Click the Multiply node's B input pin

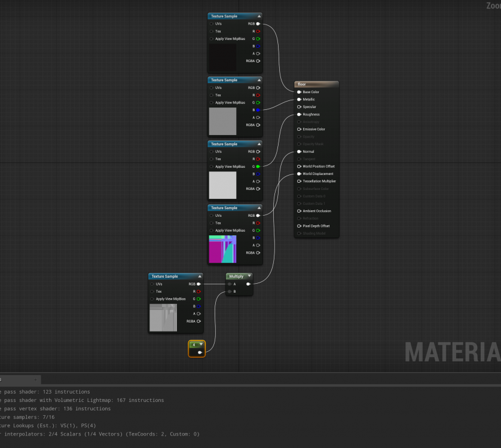click(x=230, y=291)
